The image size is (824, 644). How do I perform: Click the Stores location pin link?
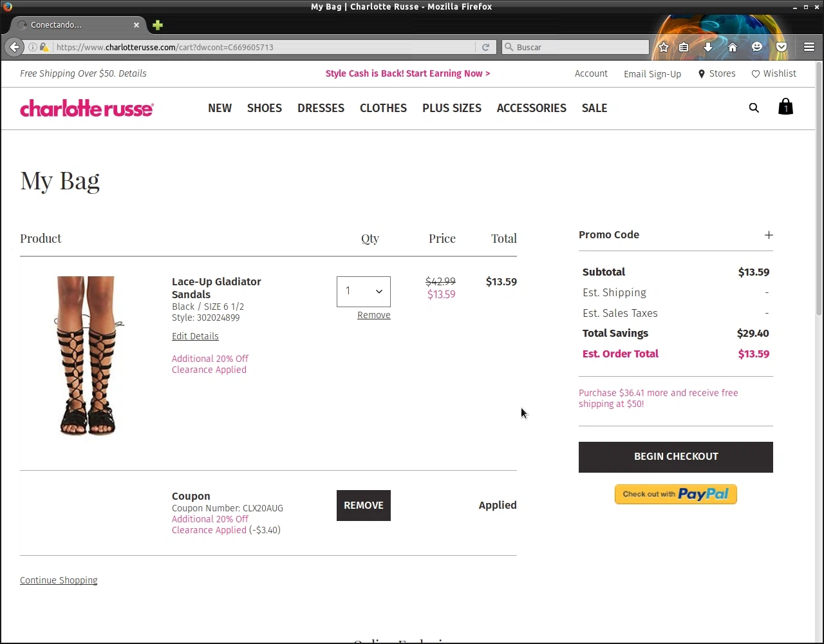pyautogui.click(x=716, y=73)
